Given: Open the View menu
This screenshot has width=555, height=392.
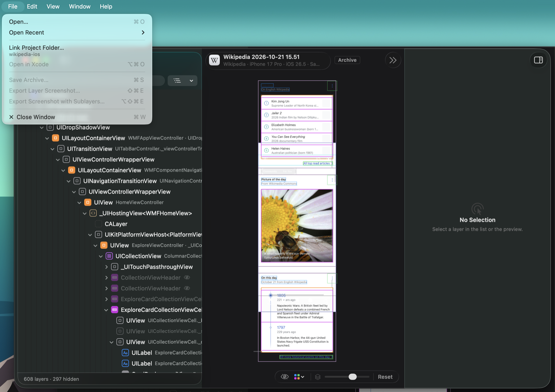Looking at the screenshot, I should coord(53,7).
